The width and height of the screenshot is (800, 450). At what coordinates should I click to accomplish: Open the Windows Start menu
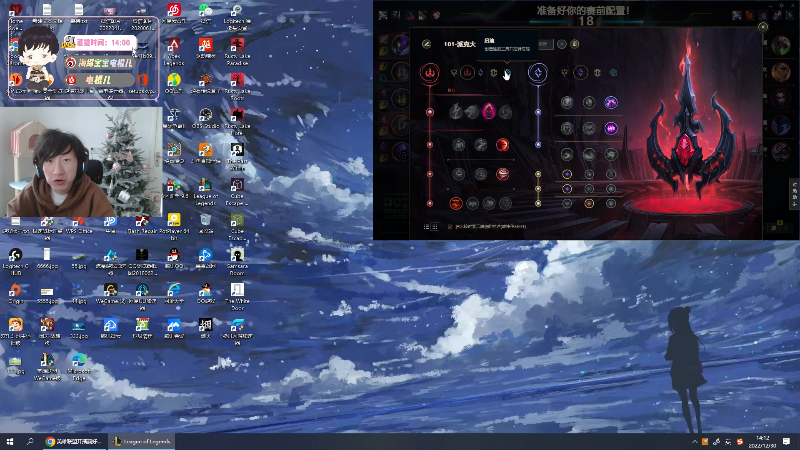coord(10,441)
